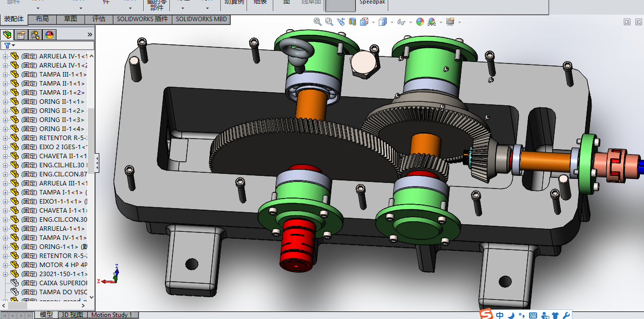This screenshot has width=644, height=319.
Task: Switch to the 评估 tab
Action: [99, 19]
